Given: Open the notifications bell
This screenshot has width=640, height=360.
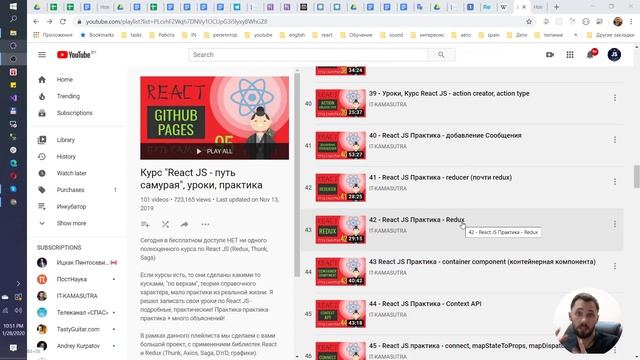Looking at the screenshot, I should coord(591,55).
